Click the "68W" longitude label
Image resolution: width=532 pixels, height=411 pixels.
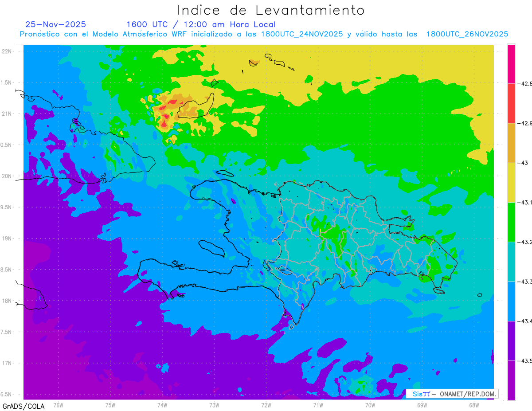(474, 405)
